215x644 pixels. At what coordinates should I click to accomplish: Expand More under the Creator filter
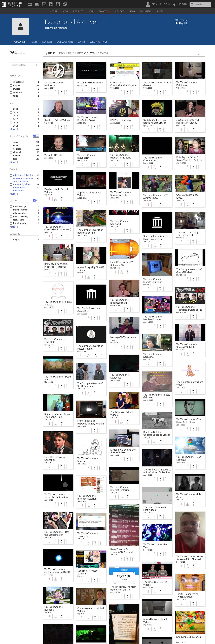14,227
